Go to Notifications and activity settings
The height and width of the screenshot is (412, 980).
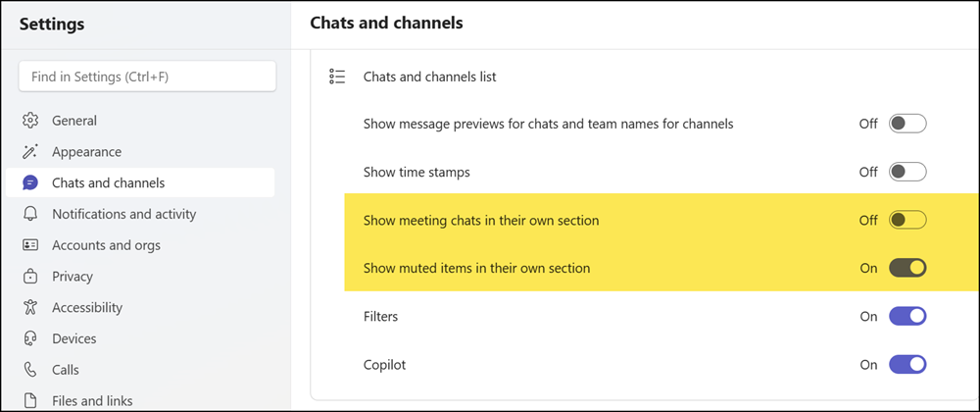coord(140,214)
